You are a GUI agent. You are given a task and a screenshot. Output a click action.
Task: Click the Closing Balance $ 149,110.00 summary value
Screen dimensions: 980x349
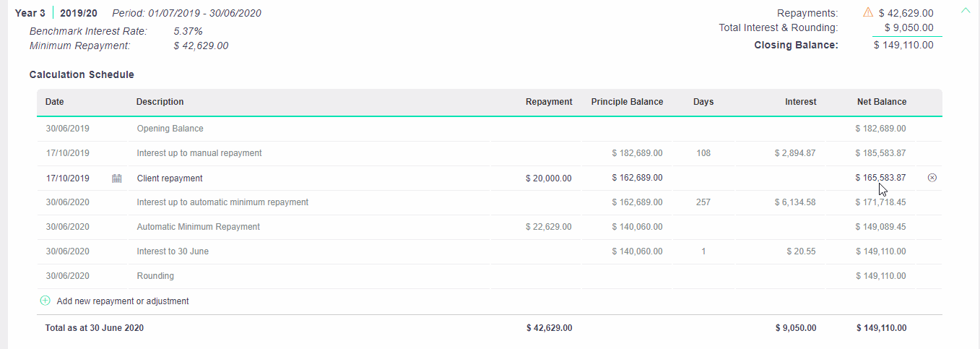[x=903, y=45]
